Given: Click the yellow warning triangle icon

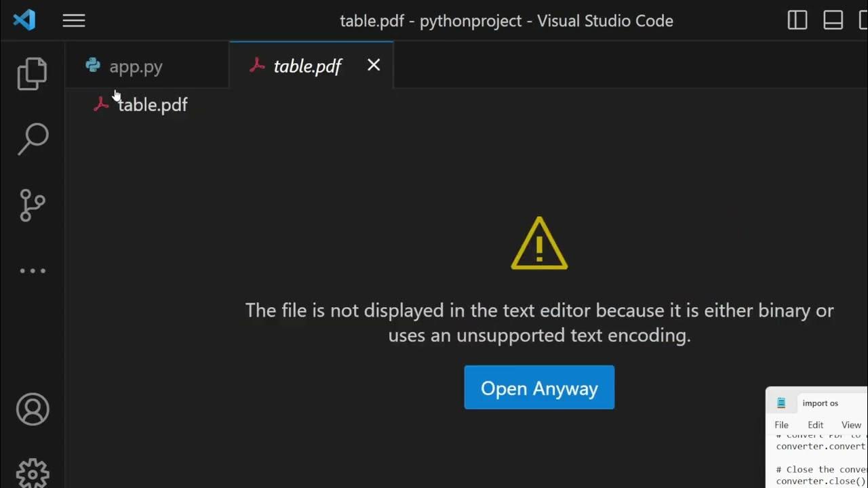Looking at the screenshot, I should (x=539, y=245).
